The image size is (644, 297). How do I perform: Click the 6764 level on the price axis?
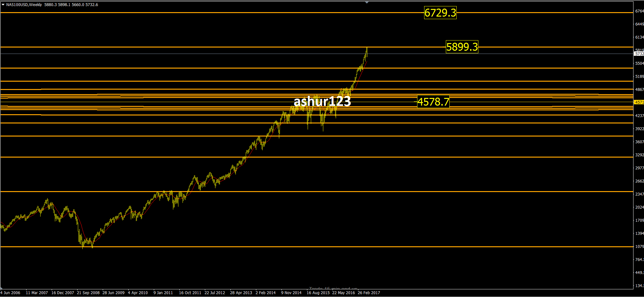point(640,11)
